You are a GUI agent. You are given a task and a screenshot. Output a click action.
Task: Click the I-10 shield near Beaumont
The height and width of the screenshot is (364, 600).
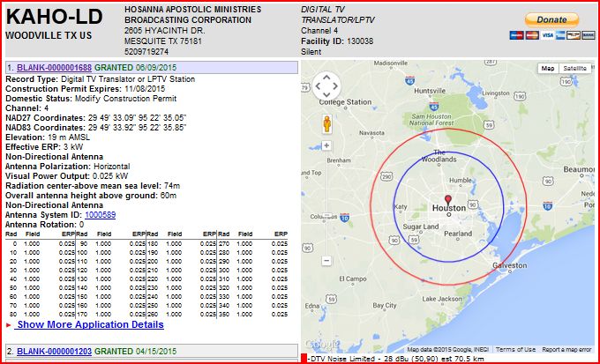(x=548, y=206)
